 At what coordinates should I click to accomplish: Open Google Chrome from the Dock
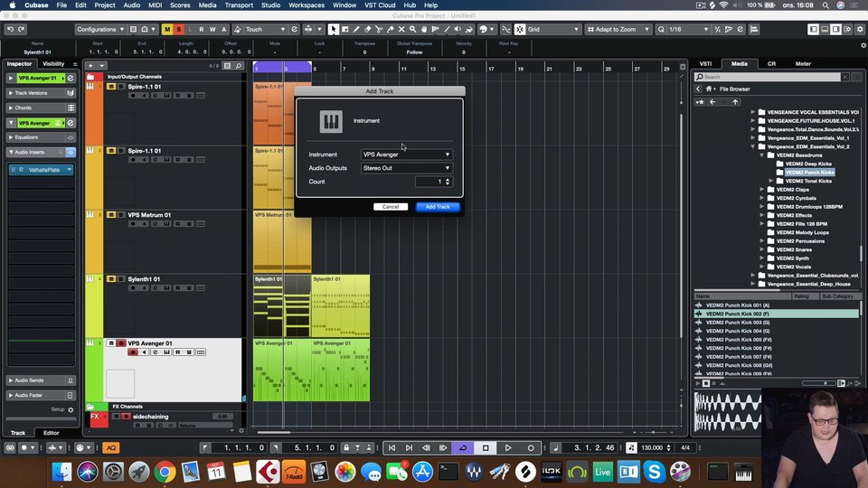coord(165,472)
